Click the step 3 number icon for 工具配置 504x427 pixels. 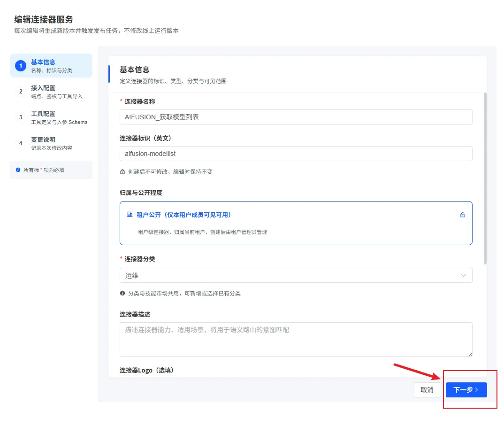(21, 117)
